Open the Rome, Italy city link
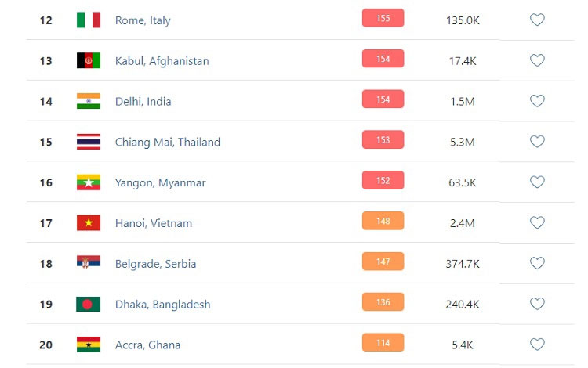Image resolution: width=588 pixels, height=368 pixels. pyautogui.click(x=143, y=20)
